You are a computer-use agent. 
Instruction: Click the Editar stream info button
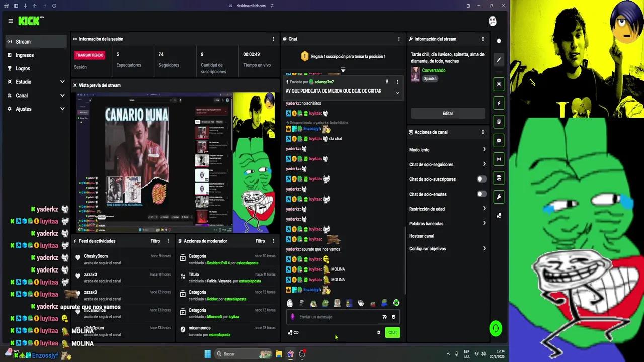(x=448, y=113)
